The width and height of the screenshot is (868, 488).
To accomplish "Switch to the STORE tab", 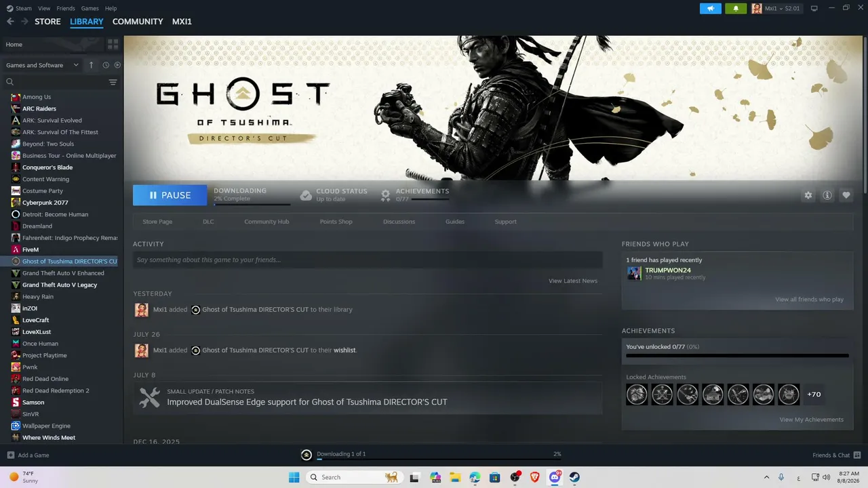I will (x=47, y=22).
